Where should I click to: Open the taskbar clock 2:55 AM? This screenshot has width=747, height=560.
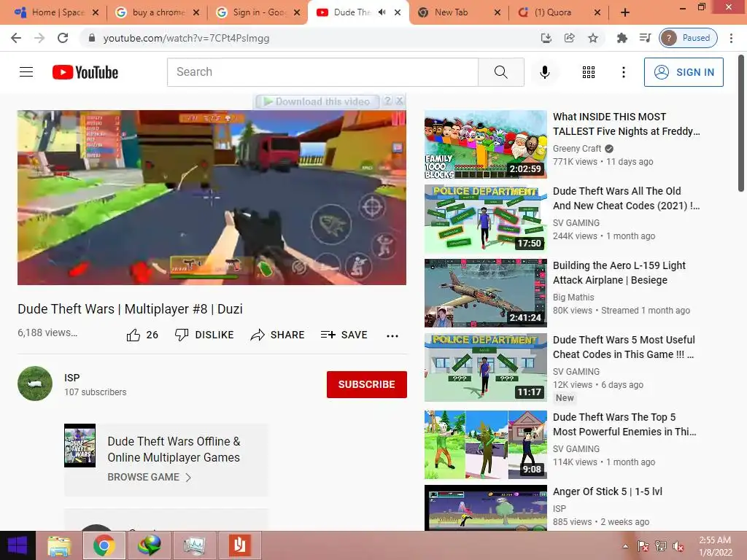[715, 545]
